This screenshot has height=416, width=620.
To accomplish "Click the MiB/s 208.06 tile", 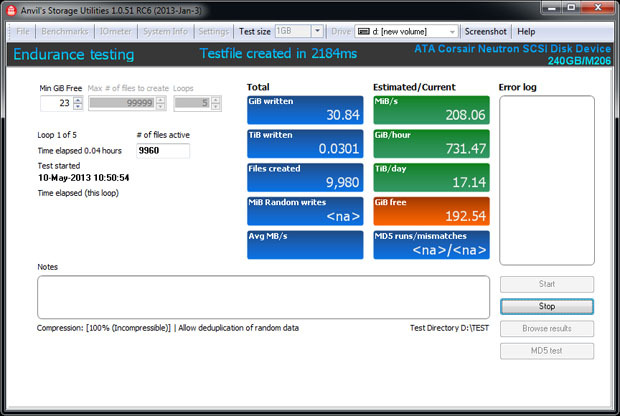I will pyautogui.click(x=431, y=110).
